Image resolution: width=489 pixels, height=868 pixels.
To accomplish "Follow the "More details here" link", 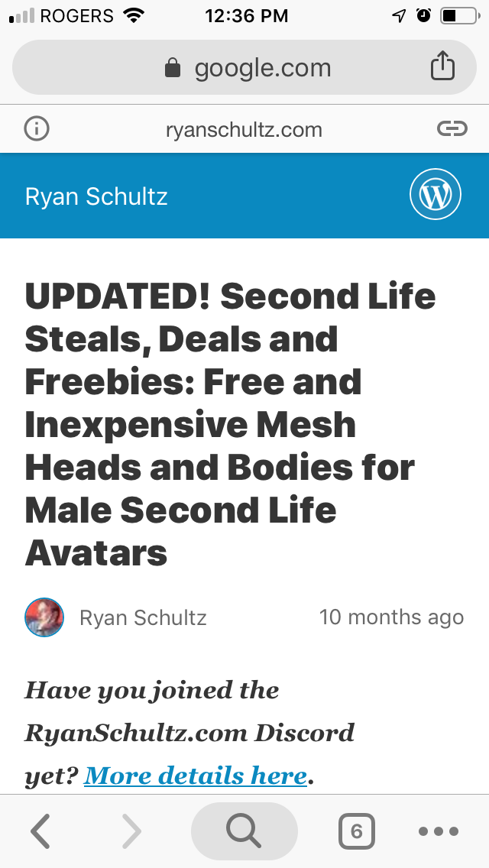I will tap(196, 775).
